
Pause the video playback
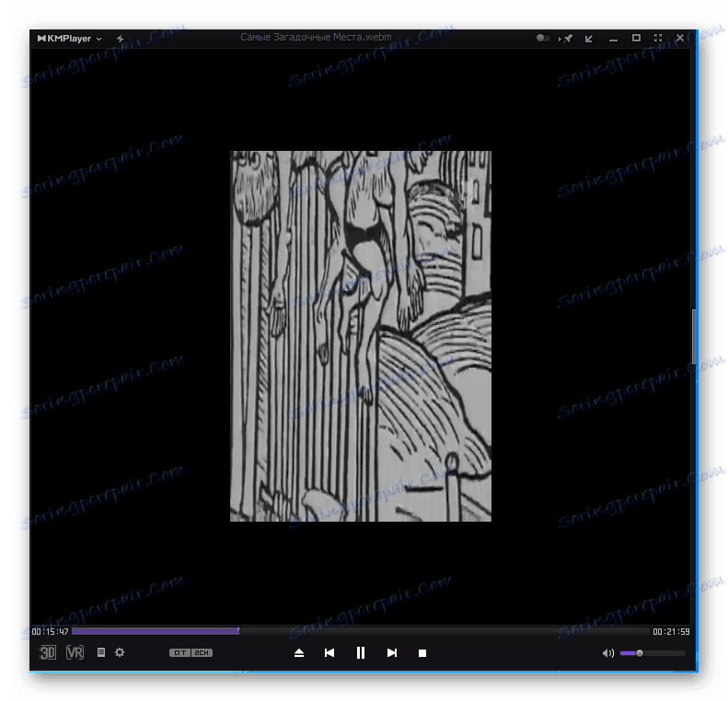pos(360,653)
